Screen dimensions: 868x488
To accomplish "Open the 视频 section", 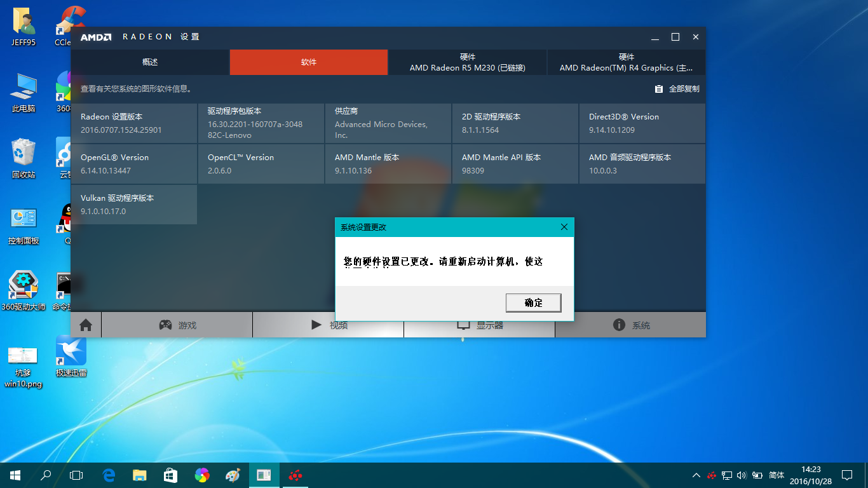I will [x=329, y=325].
